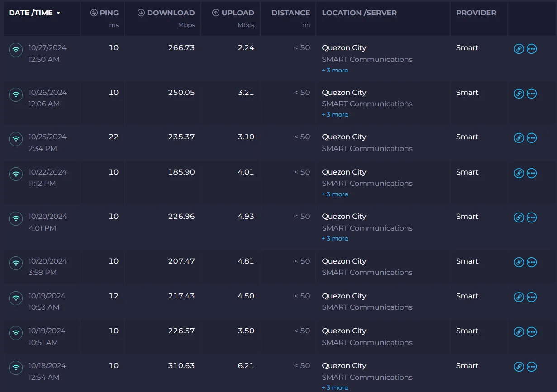This screenshot has width=557, height=392.
Task: Sort by Date/Time column header
Action: tap(34, 13)
